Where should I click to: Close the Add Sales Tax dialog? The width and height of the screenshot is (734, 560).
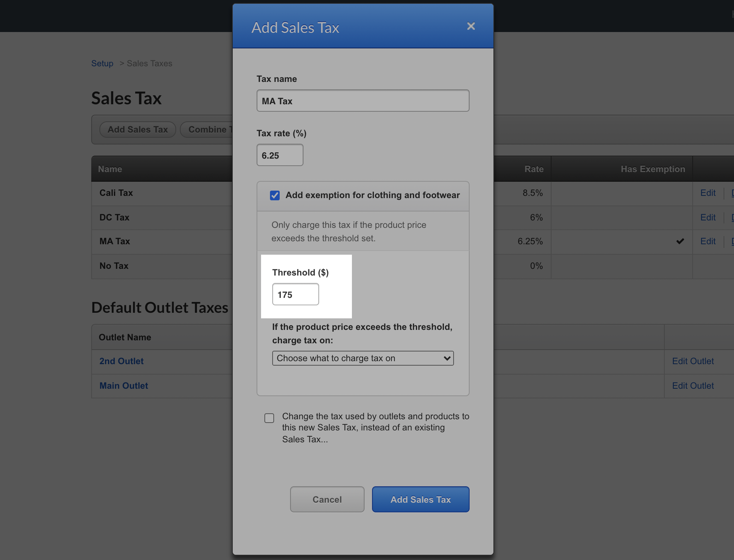471,26
